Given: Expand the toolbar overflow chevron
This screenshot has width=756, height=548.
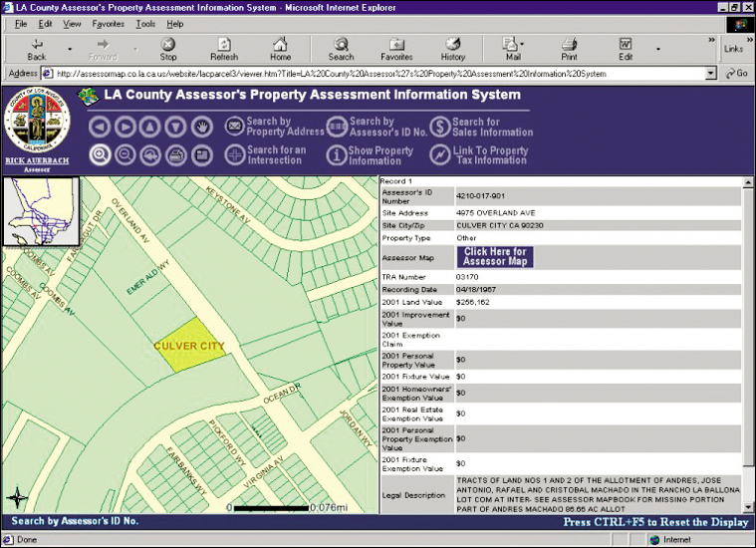Looking at the screenshot, I should tap(711, 40).
